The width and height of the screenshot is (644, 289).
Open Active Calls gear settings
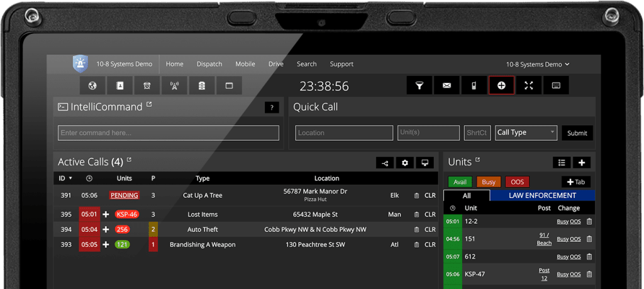(405, 163)
